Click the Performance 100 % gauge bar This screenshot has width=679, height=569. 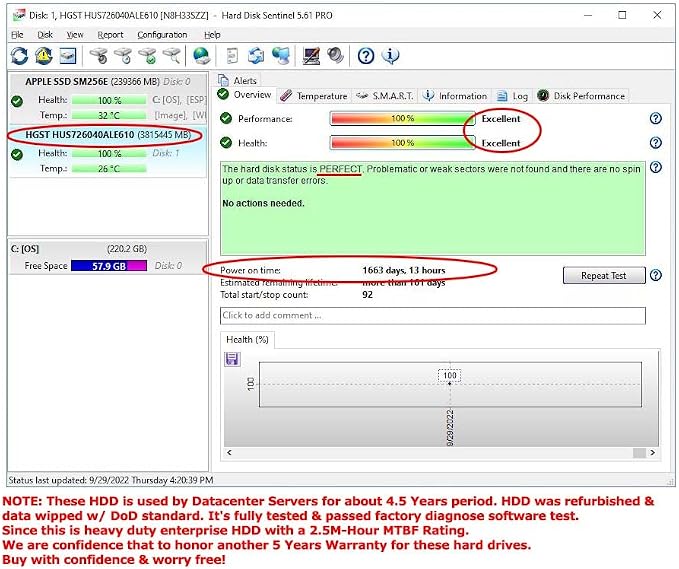coord(402,118)
